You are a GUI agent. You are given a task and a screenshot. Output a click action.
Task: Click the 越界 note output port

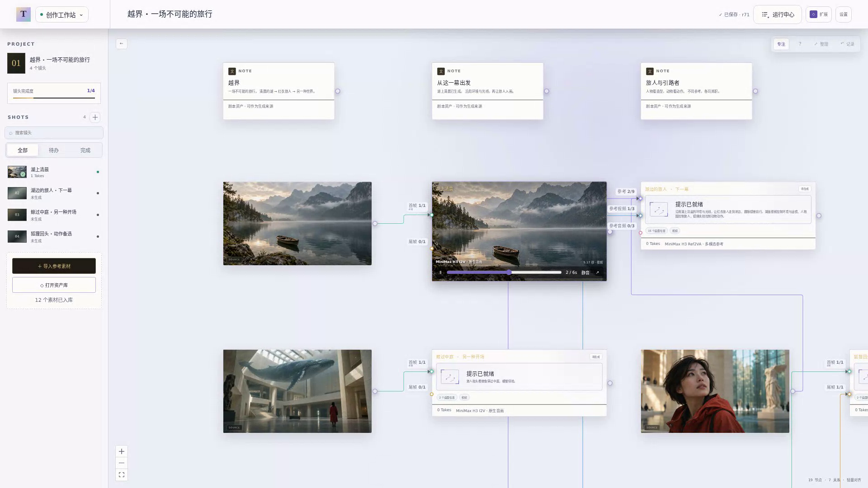[338, 91]
